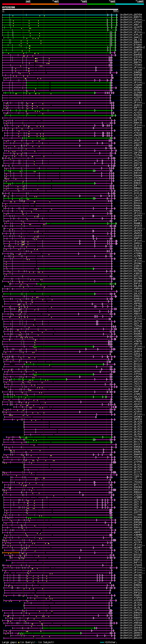Click the UniRef100_Q0IZN0 label
Image resolution: width=146 pixels, height=644 pixels.
click(x=131, y=583)
